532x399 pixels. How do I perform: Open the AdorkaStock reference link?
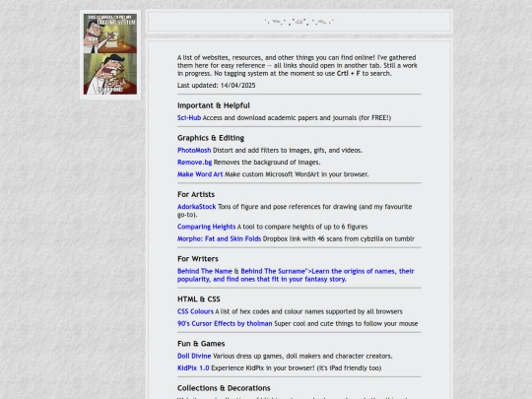point(196,207)
